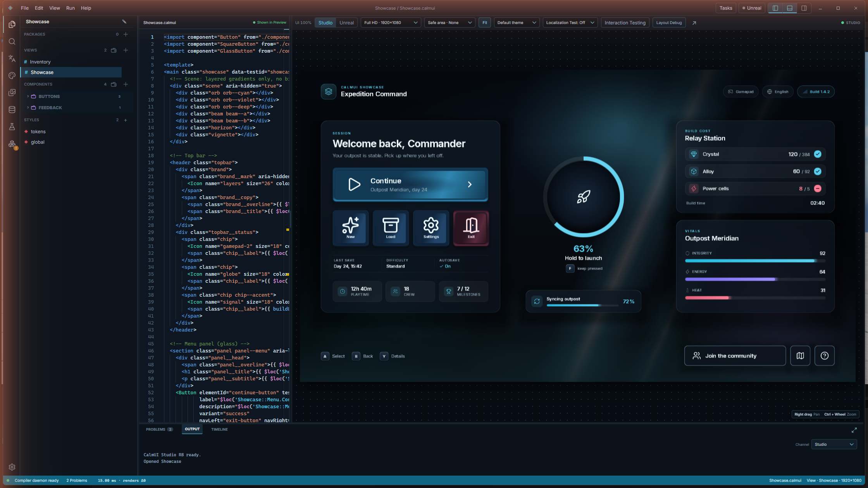Toggle Interaction Testing mode
868x488 pixels.
625,23
